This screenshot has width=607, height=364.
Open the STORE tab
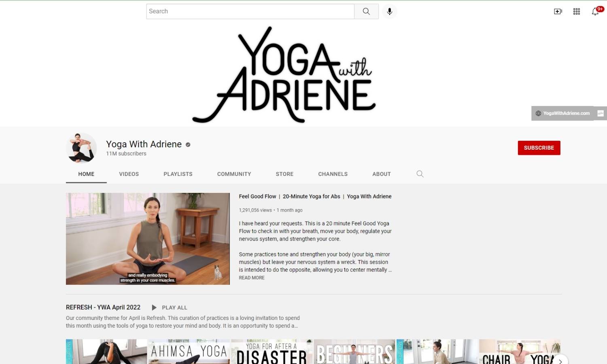point(284,174)
